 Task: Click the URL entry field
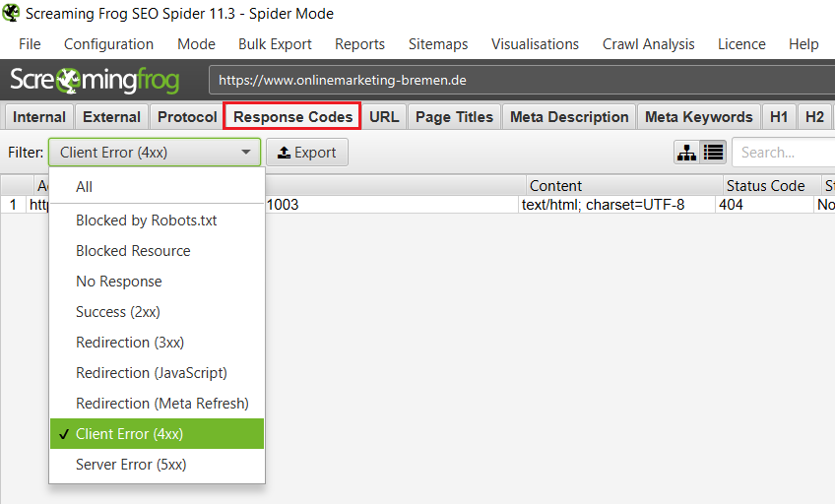[522, 80]
